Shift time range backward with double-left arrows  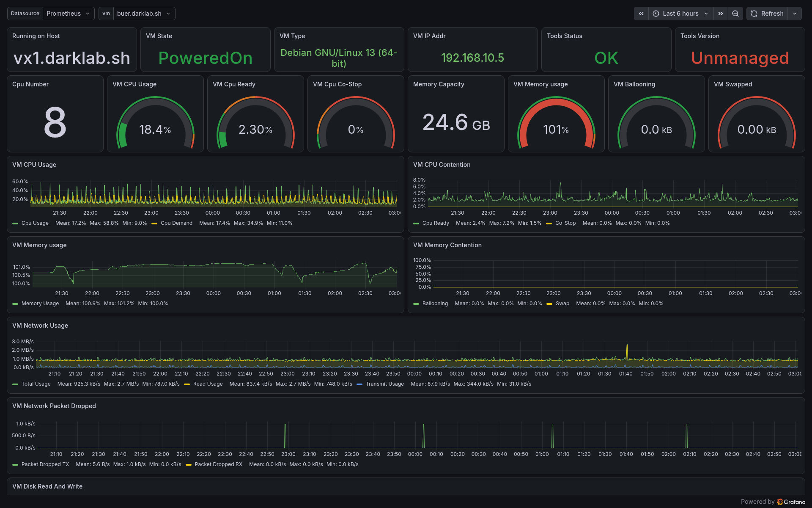click(641, 14)
